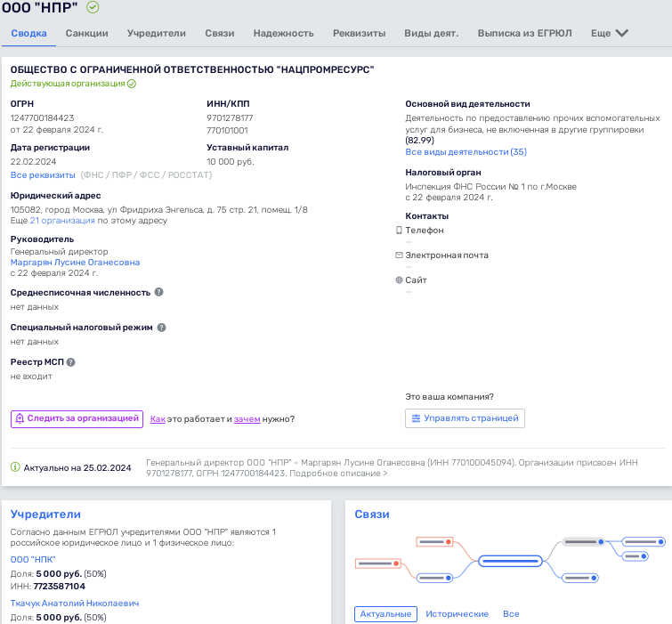Open founder Ткачук Анатолий Николаевич link
672x624 pixels.
[75, 603]
